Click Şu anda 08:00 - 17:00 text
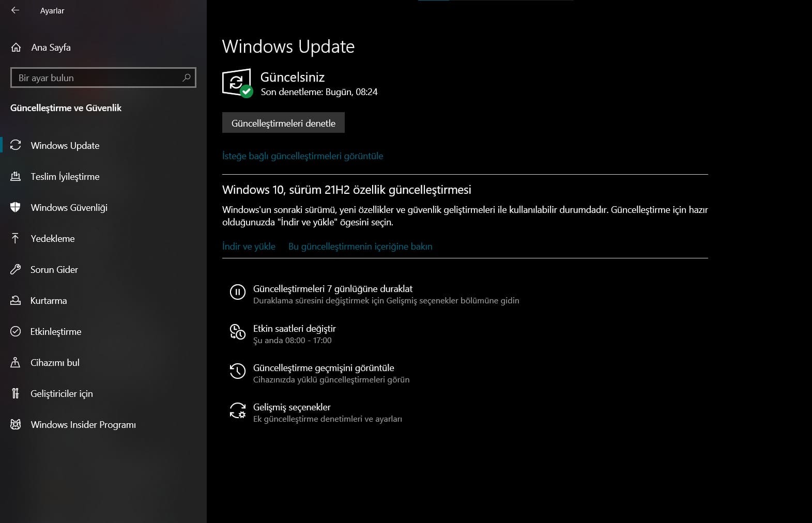This screenshot has height=523, width=812. [x=293, y=341]
